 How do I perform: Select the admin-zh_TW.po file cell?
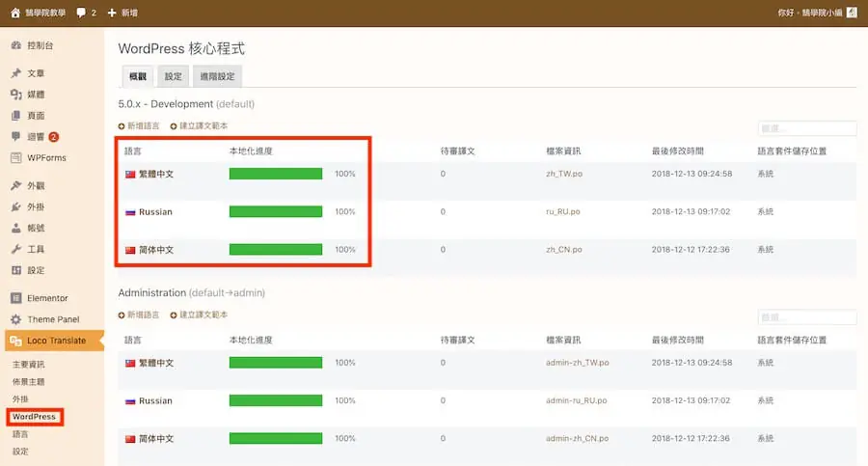click(x=578, y=363)
